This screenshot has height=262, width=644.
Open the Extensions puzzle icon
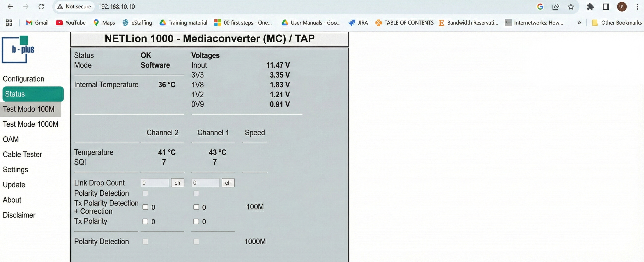pyautogui.click(x=590, y=7)
